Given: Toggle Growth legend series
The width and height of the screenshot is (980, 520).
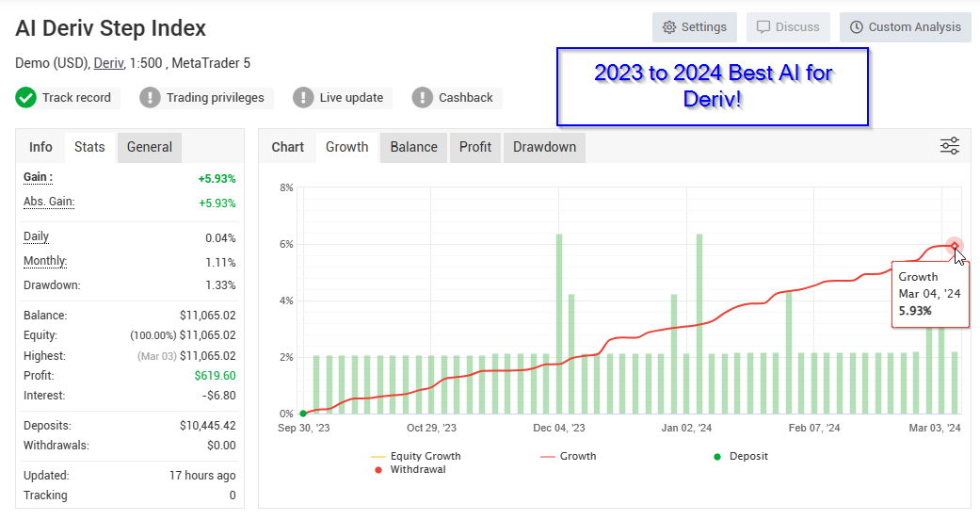Looking at the screenshot, I should 568,456.
